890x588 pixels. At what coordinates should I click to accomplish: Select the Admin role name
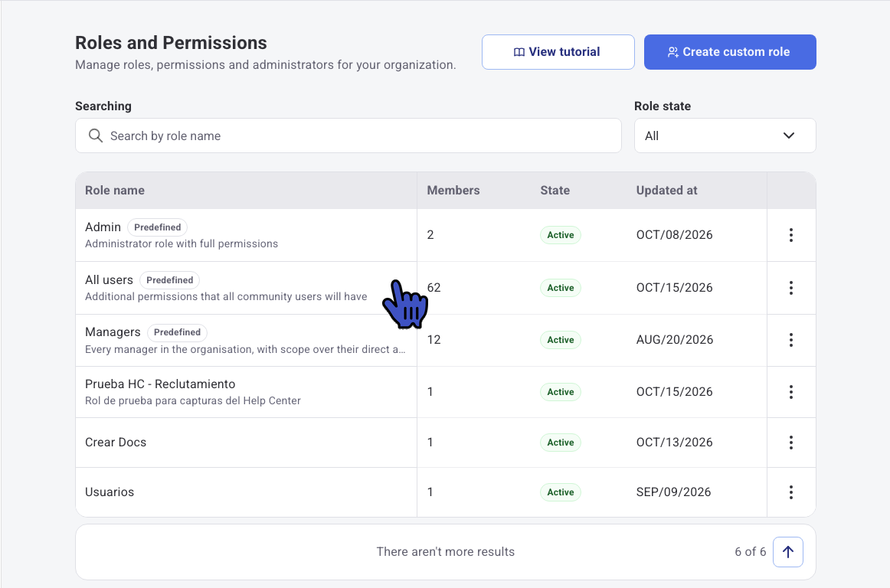[103, 227]
